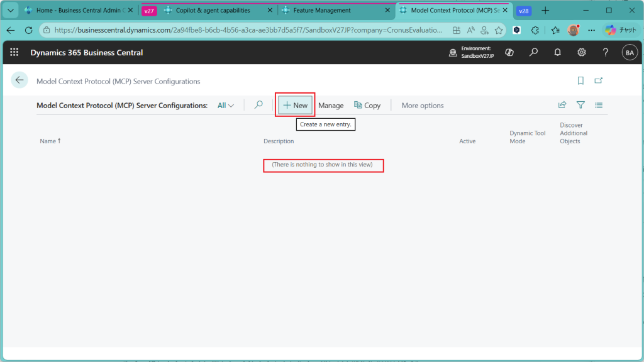Bookmark this page with bookmark icon

(x=580, y=80)
